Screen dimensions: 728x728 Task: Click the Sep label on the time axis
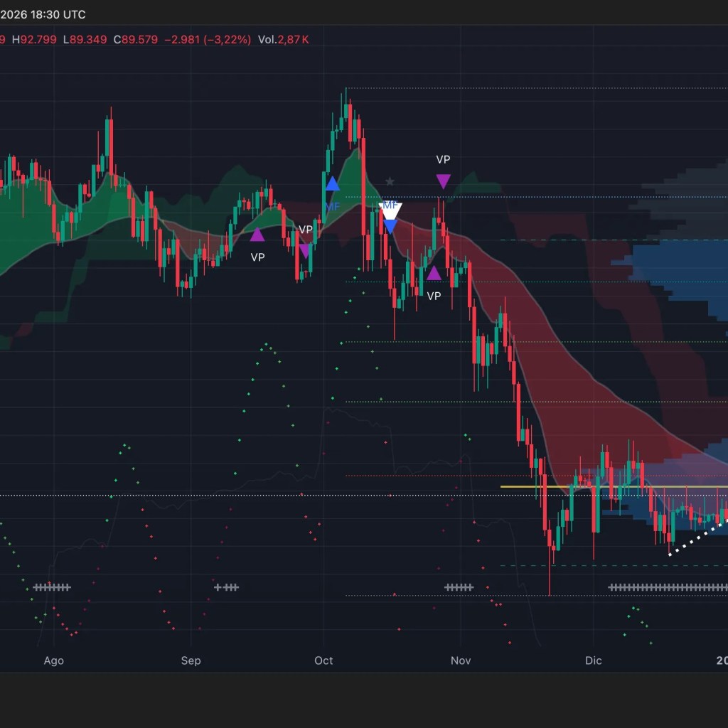[191, 660]
